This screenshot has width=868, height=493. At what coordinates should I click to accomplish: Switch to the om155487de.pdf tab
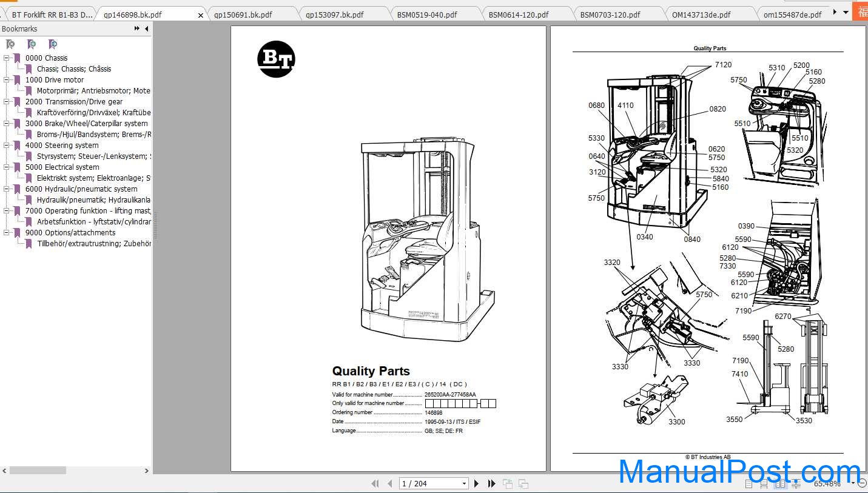[793, 15]
